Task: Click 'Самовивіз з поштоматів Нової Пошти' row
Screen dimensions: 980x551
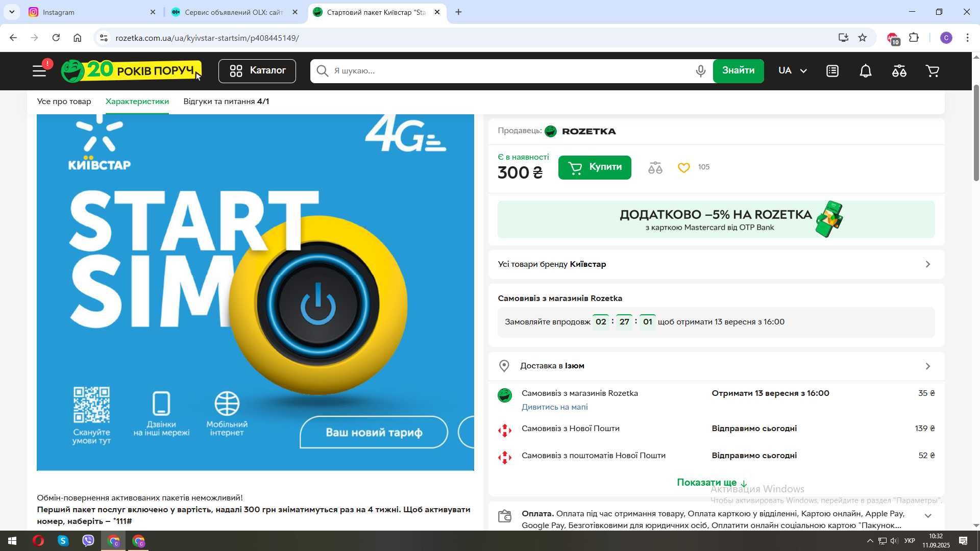Action: click(716, 456)
